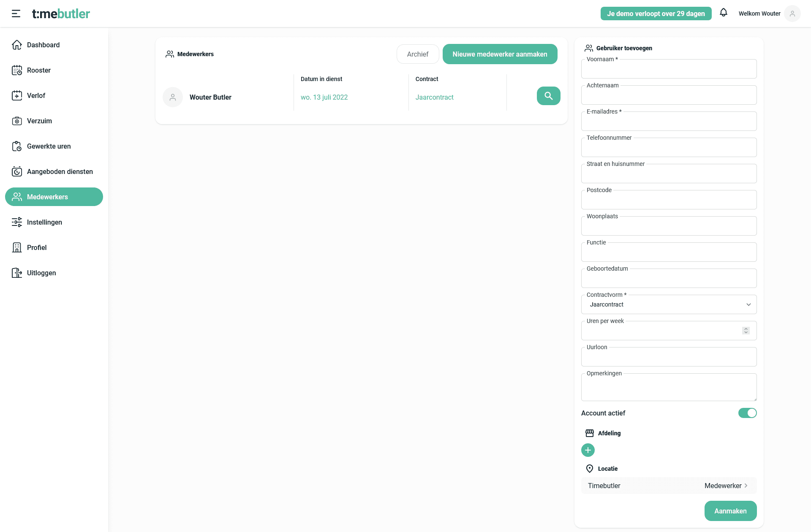Open the Rooster menu item
The height and width of the screenshot is (532, 811).
[54, 70]
